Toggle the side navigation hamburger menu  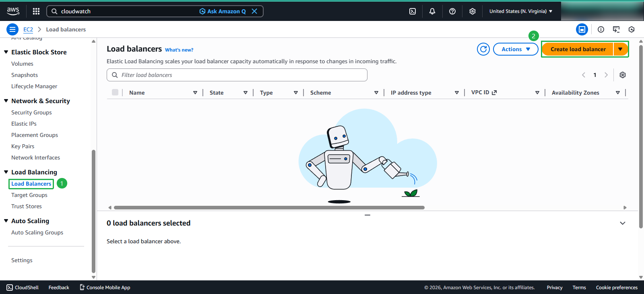12,29
